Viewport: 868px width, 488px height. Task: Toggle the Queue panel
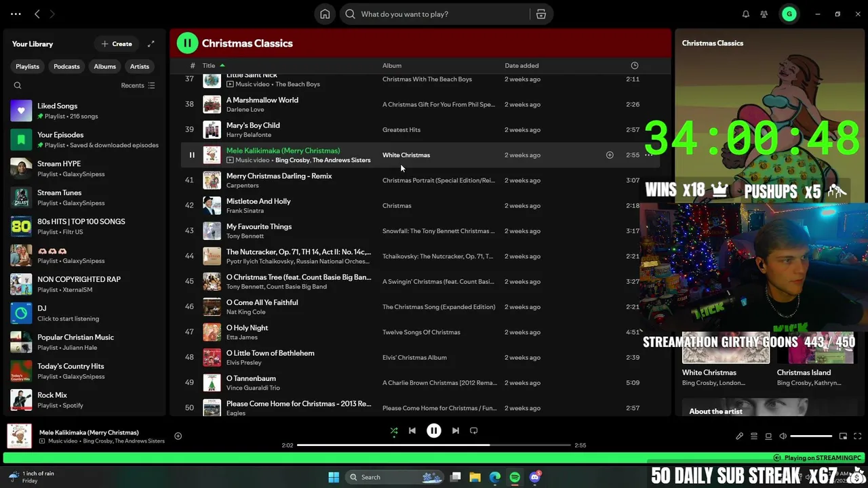click(754, 436)
